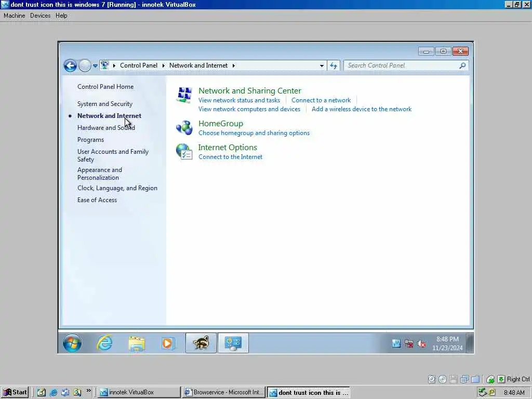The height and width of the screenshot is (399, 532).
Task: Click View network status and tasks
Action: (239, 100)
